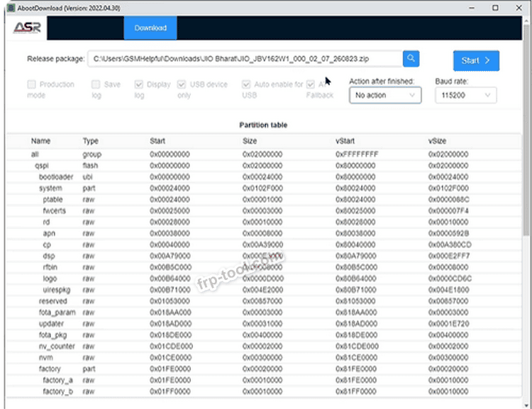Start the firmware download

[x=476, y=61]
